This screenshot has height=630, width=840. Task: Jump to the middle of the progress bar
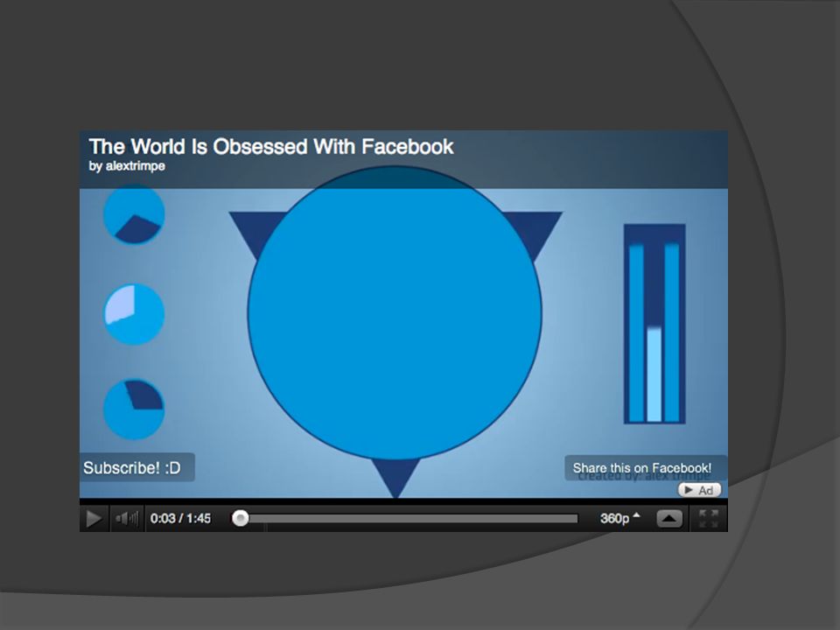(405, 519)
